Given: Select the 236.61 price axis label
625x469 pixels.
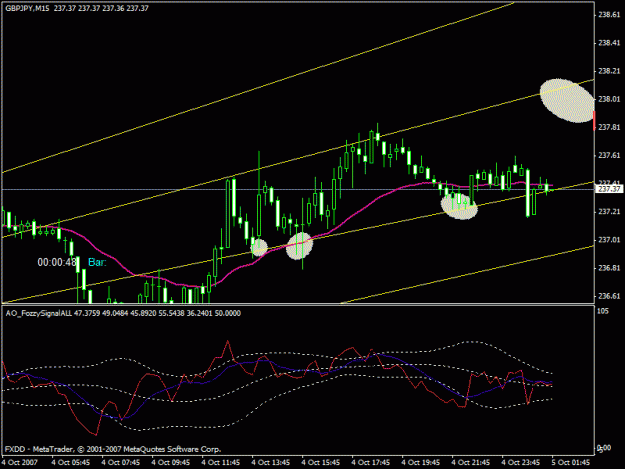Looking at the screenshot, I should 609,296.
